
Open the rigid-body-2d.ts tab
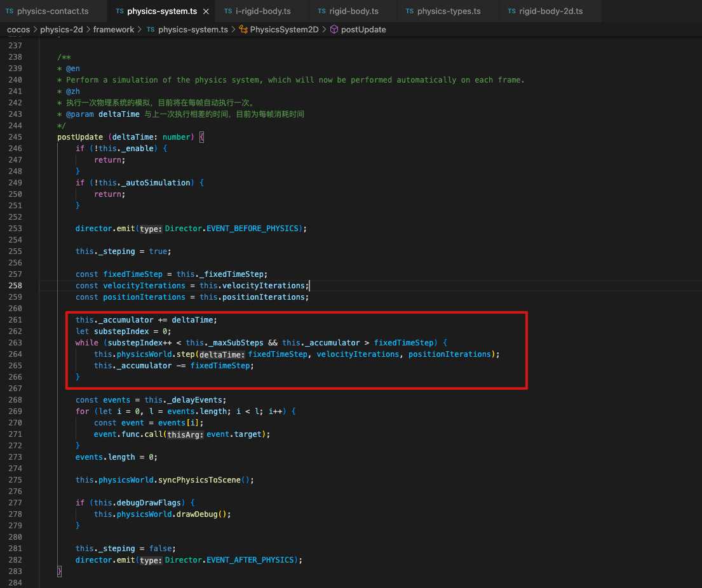point(551,11)
